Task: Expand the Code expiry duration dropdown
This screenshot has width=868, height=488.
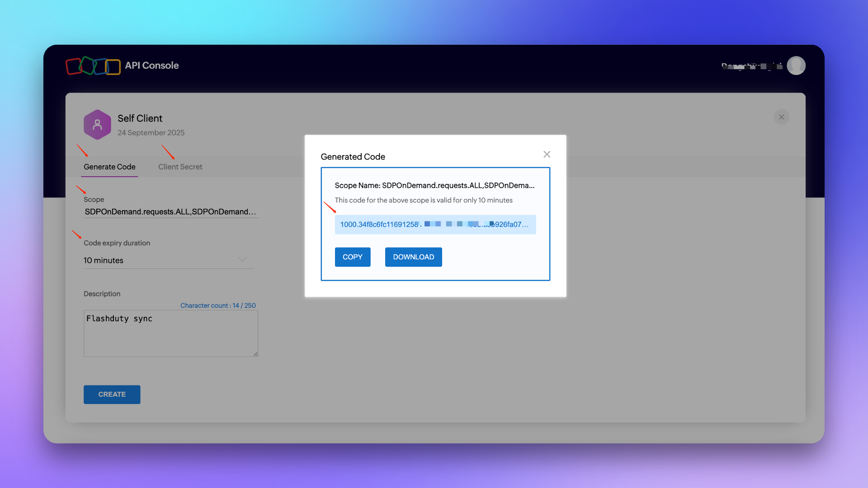Action: 167,260
